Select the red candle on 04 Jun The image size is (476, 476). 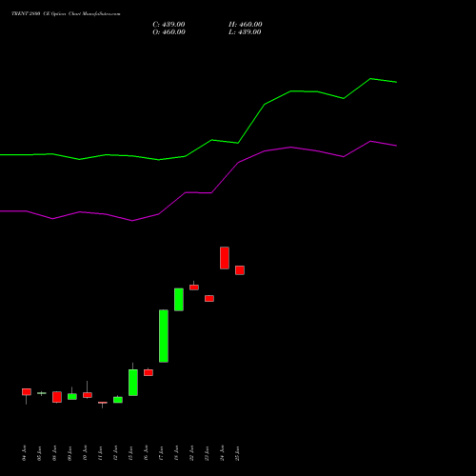click(27, 392)
